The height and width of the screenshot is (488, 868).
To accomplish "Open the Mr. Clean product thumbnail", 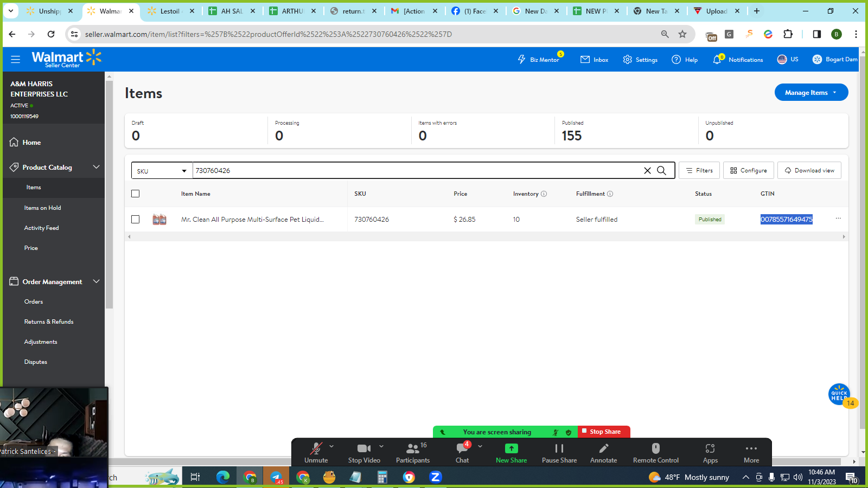I will pyautogui.click(x=159, y=220).
